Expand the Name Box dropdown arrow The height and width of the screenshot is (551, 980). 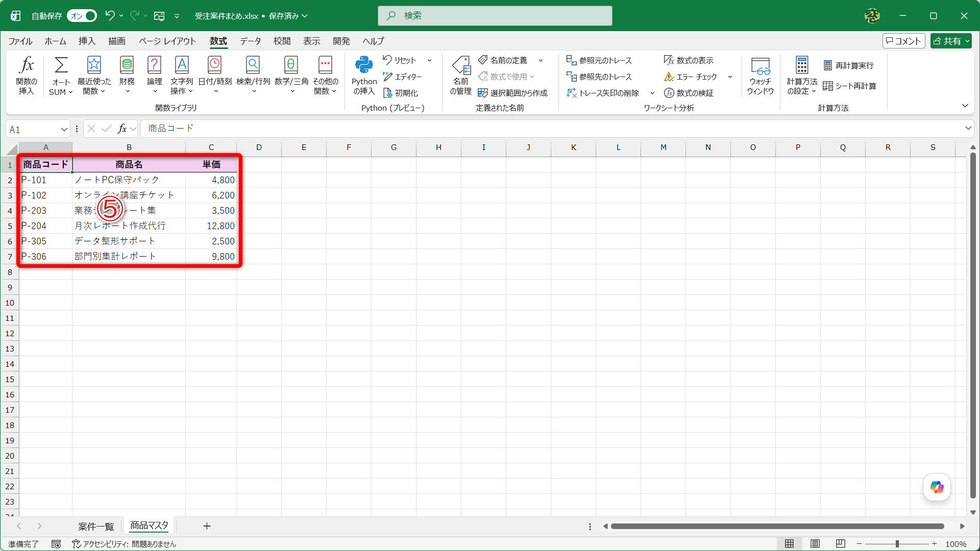pyautogui.click(x=64, y=130)
